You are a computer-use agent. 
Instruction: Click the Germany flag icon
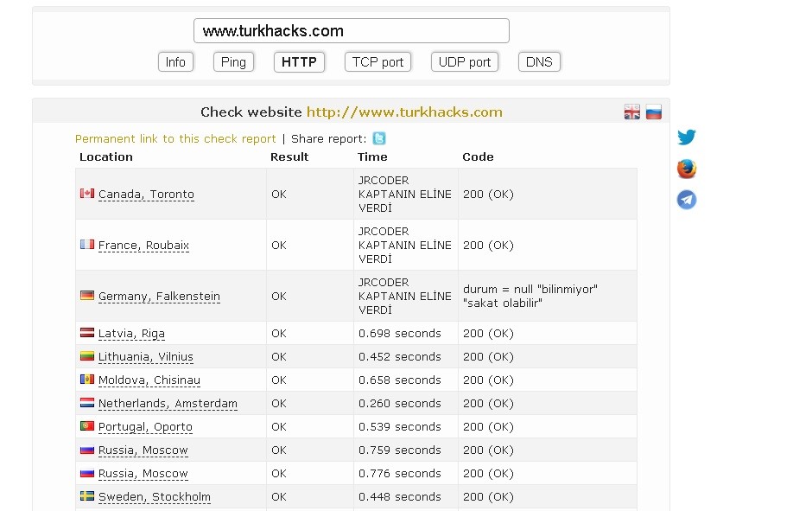(x=87, y=296)
